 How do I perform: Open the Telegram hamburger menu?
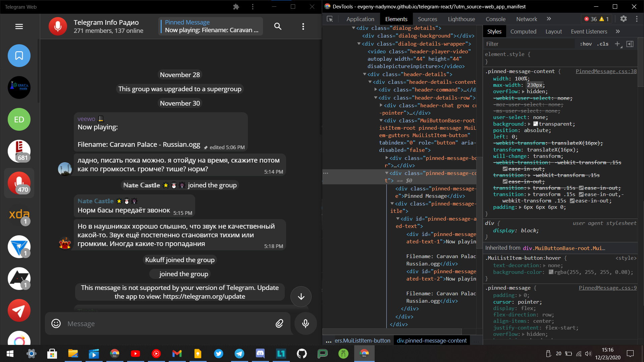[x=19, y=26]
